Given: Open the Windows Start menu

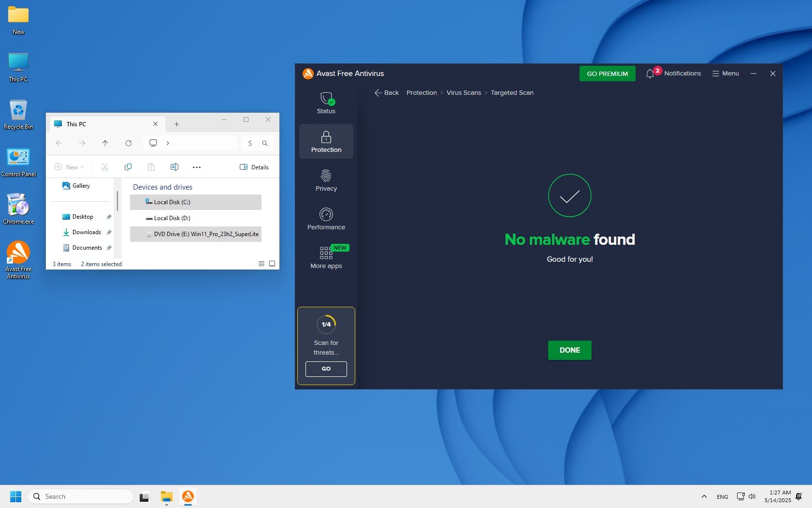Looking at the screenshot, I should click(x=15, y=497).
